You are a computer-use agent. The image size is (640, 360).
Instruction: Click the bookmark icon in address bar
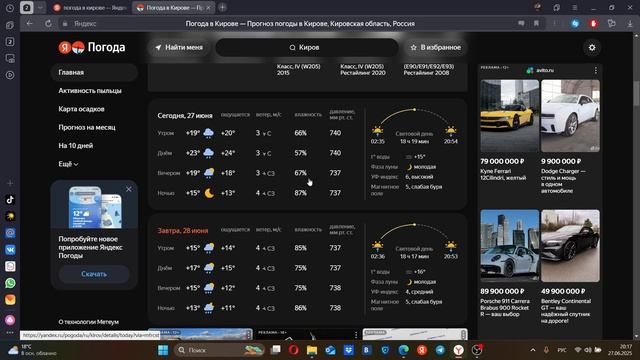(x=536, y=24)
